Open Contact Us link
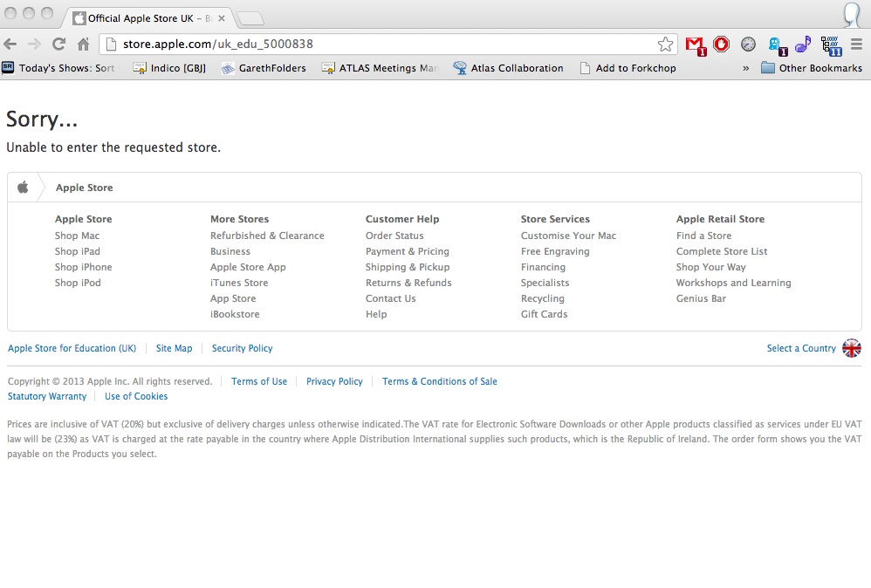 tap(390, 298)
